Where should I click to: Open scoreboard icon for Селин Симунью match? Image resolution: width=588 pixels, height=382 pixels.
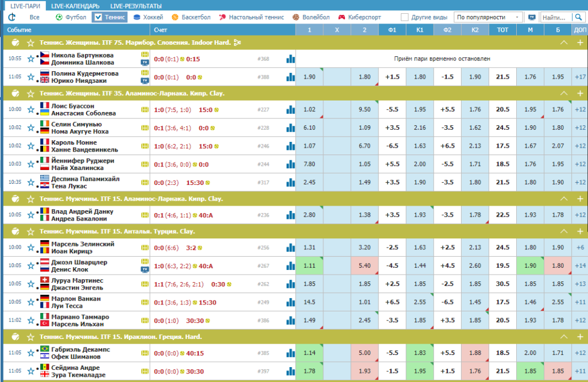click(145, 128)
